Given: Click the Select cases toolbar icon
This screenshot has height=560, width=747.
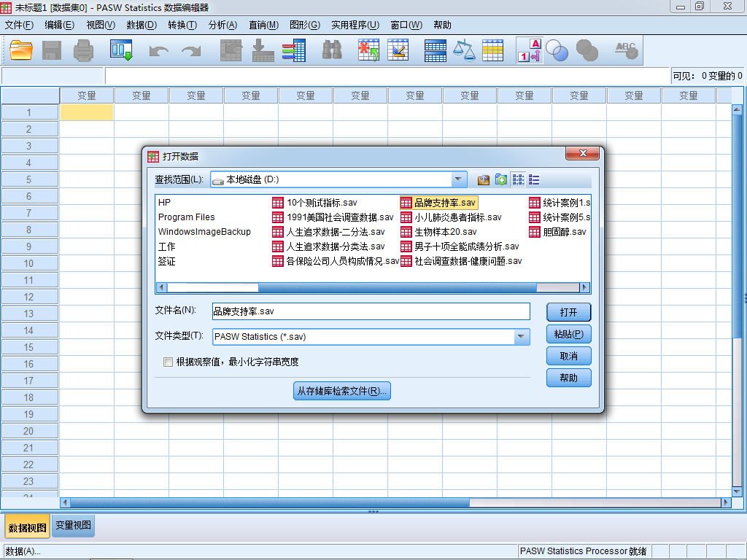Looking at the screenshot, I should (492, 50).
